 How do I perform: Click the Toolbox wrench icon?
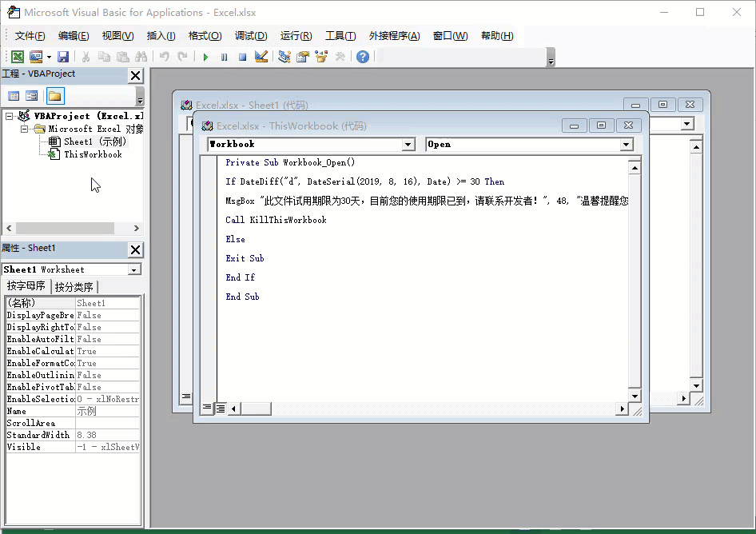pyautogui.click(x=340, y=57)
